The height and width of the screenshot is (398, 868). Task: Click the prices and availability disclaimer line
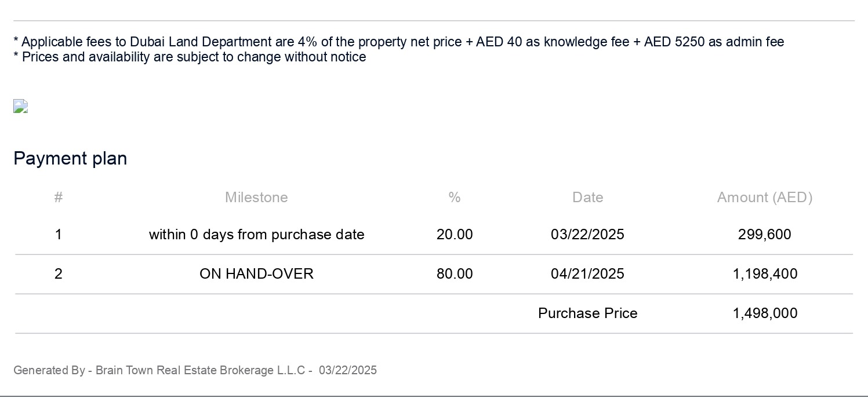(190, 57)
